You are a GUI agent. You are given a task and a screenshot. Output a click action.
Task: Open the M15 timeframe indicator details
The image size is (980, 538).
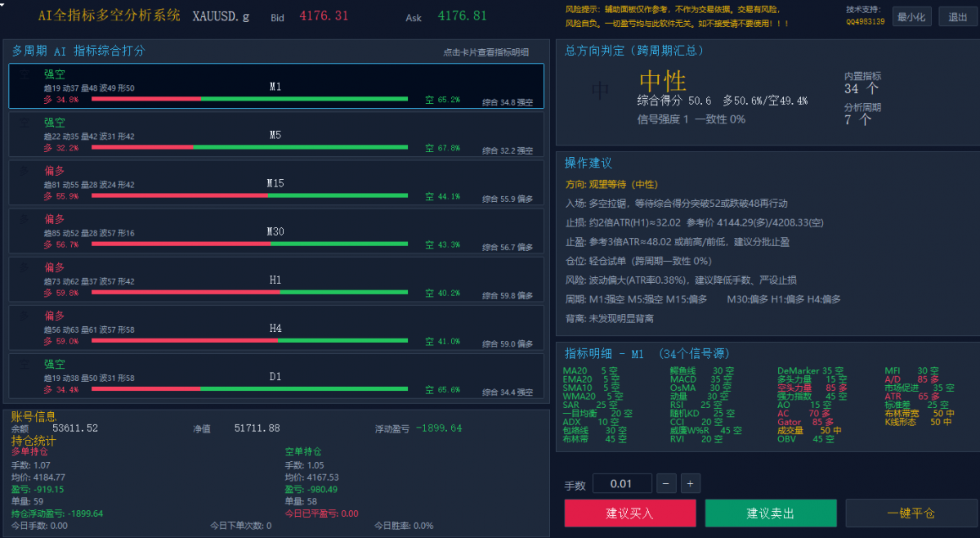(x=275, y=182)
